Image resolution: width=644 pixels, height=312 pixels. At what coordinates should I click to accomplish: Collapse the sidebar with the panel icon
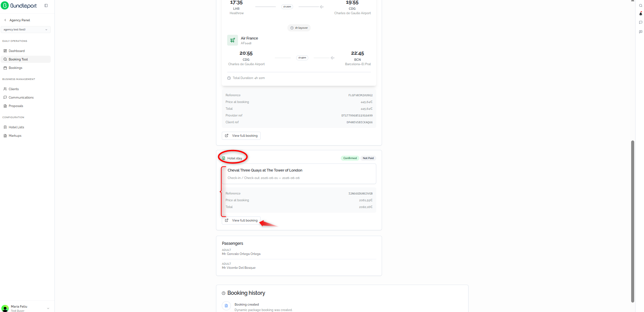[x=46, y=6]
